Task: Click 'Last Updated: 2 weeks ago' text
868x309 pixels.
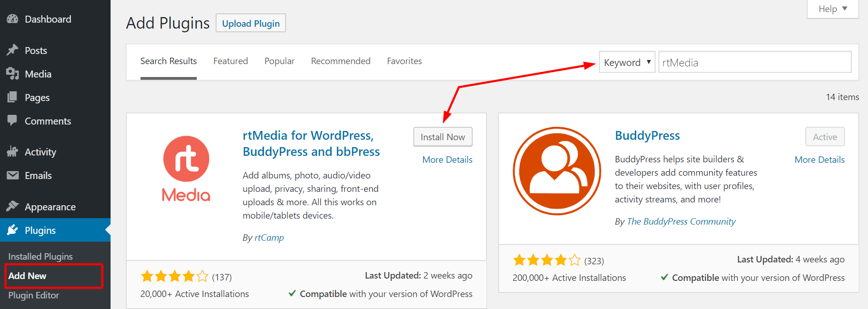Action: (418, 275)
